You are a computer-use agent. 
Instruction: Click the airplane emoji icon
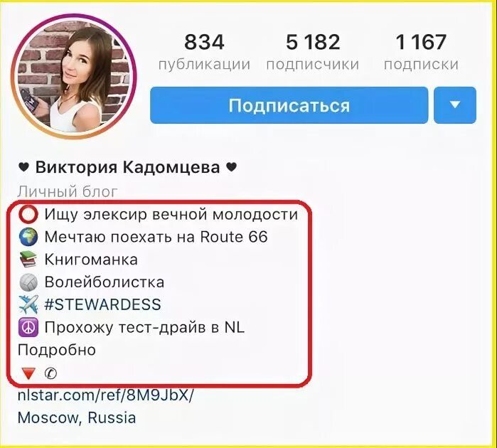click(x=28, y=304)
